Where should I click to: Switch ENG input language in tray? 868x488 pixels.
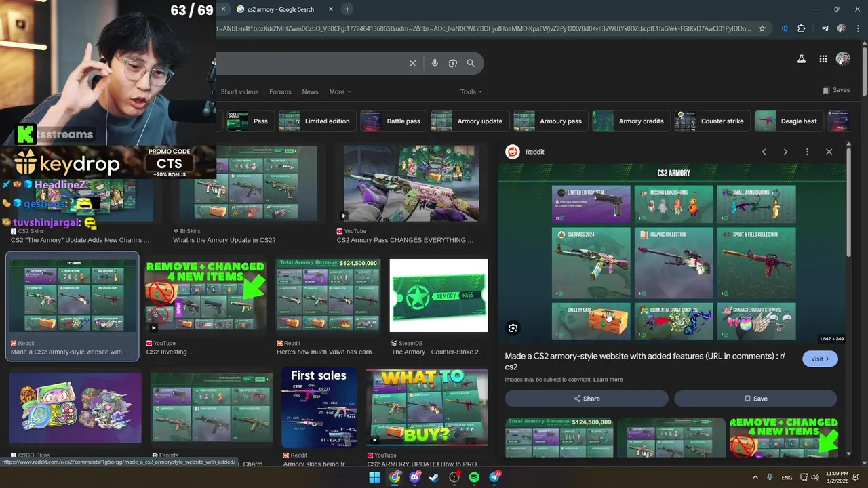[x=787, y=477]
